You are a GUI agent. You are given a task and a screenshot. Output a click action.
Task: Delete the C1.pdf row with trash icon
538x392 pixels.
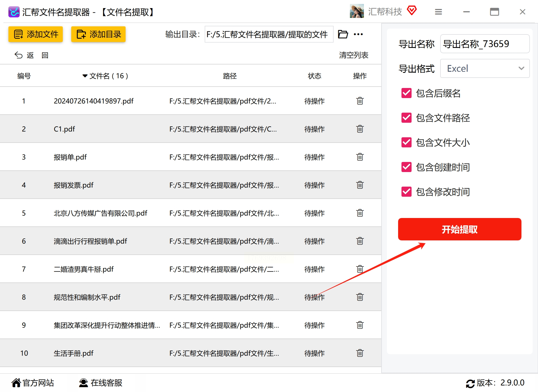(360, 129)
